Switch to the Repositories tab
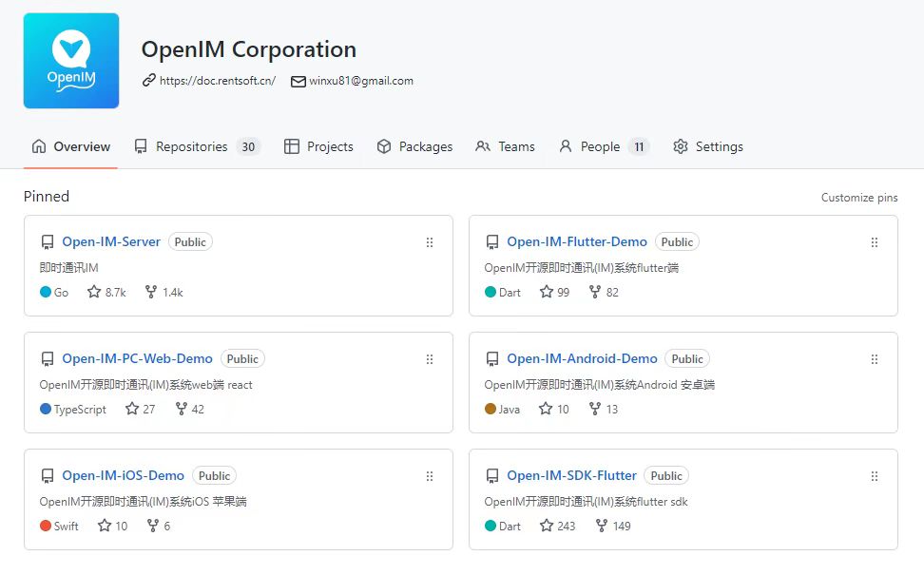The image size is (924, 575). click(x=197, y=146)
